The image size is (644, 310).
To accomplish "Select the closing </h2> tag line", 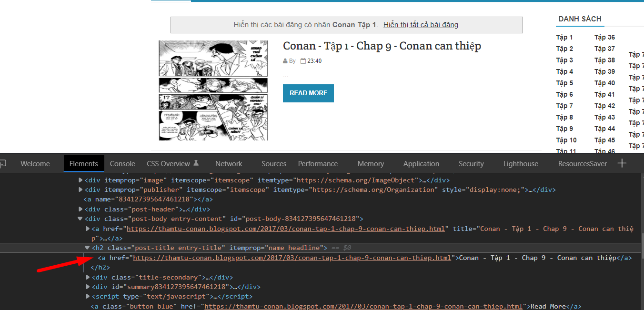I will pos(101,267).
